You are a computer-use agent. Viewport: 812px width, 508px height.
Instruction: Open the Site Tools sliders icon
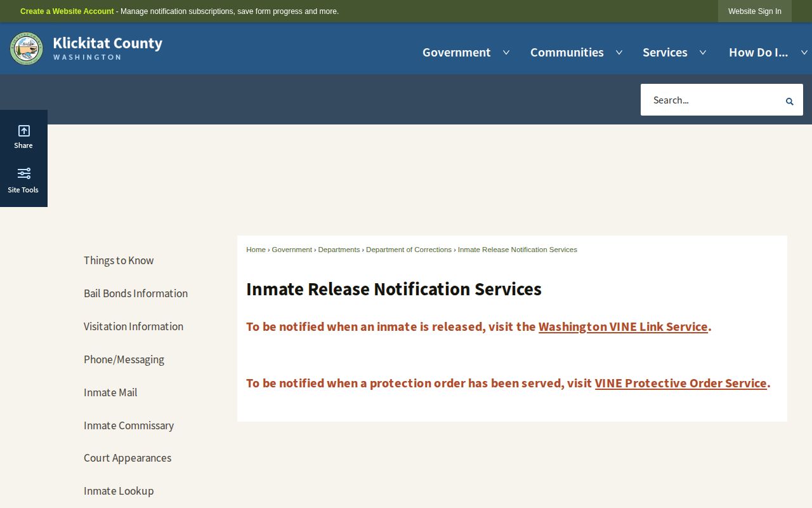tap(23, 173)
